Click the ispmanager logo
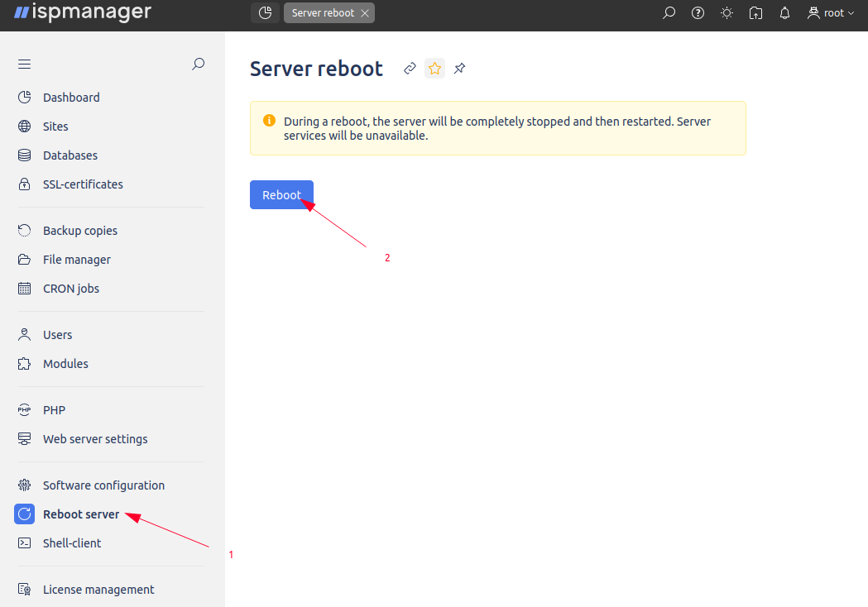 point(83,13)
